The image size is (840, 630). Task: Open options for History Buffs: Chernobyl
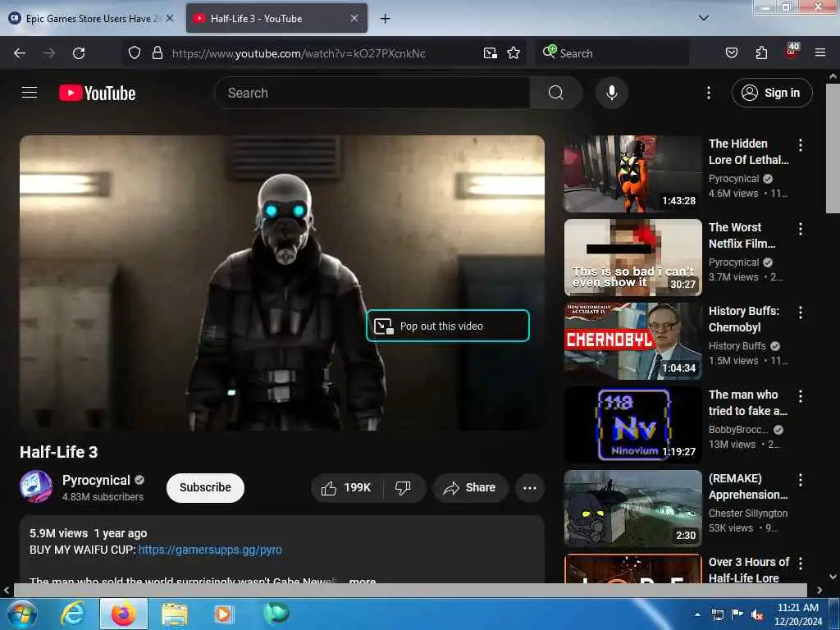(x=801, y=313)
